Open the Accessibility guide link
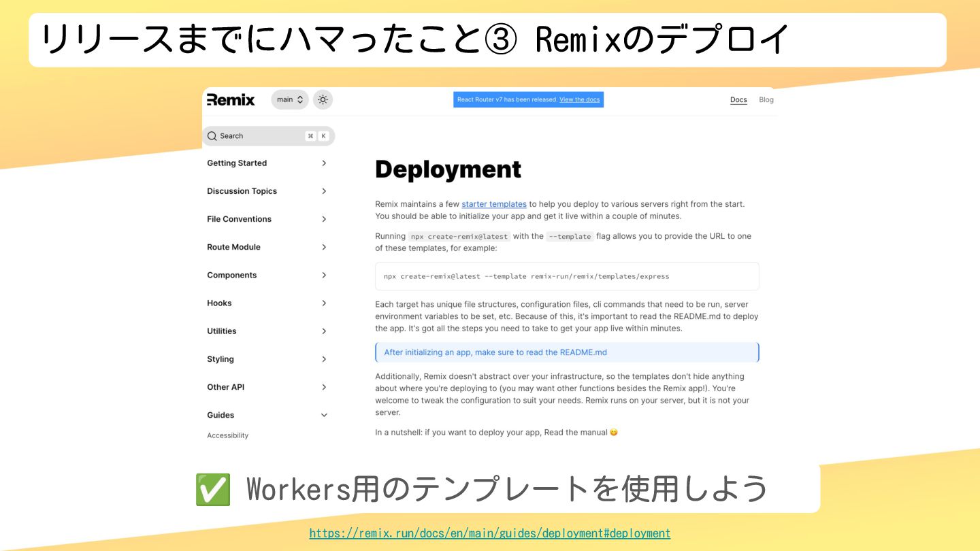Viewport: 980px width, 551px height. click(228, 435)
